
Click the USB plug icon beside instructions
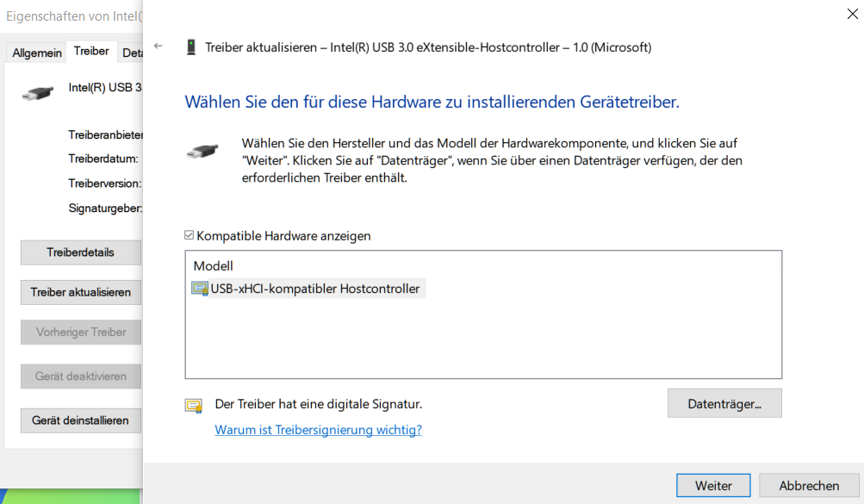point(202,151)
